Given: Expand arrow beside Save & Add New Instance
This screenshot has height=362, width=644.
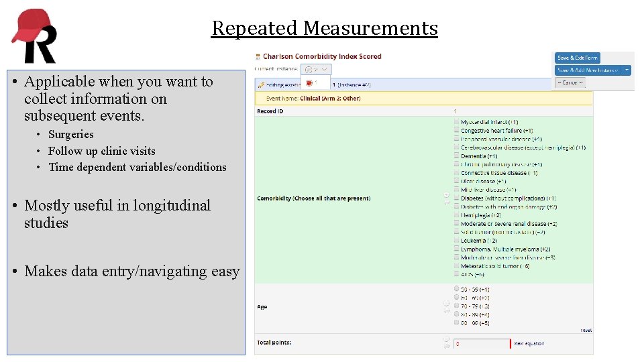Looking at the screenshot, I should [x=627, y=70].
